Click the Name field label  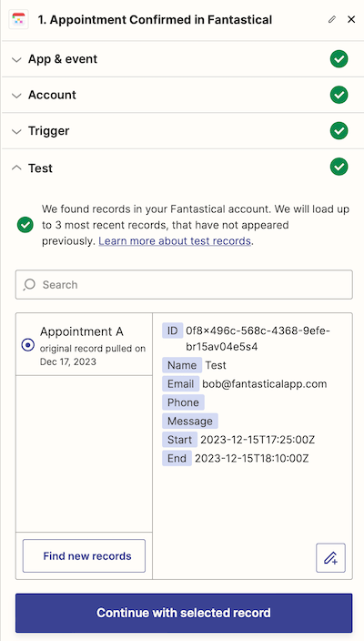tap(182, 365)
